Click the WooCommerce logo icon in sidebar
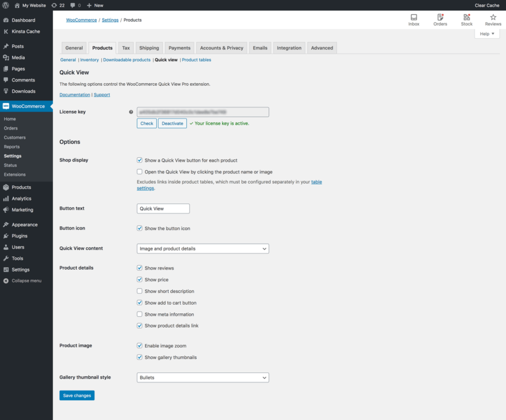 (6, 106)
